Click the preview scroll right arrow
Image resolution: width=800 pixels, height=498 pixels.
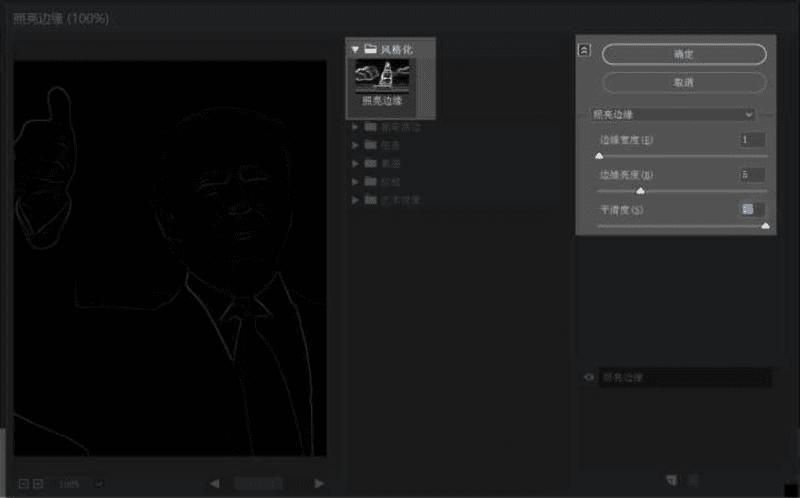coord(319,483)
